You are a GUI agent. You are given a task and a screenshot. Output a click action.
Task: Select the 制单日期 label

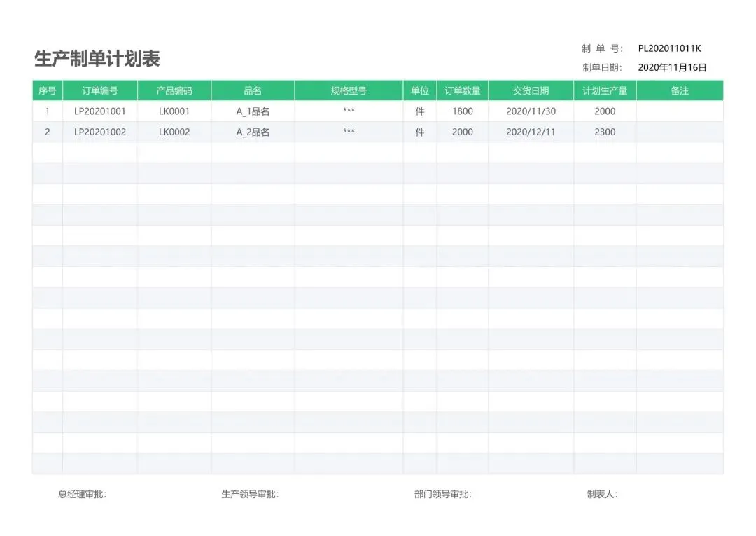coord(602,67)
